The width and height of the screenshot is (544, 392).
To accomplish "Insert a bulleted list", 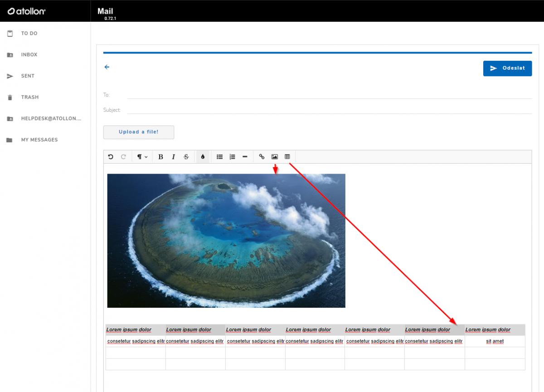I will pyautogui.click(x=220, y=157).
